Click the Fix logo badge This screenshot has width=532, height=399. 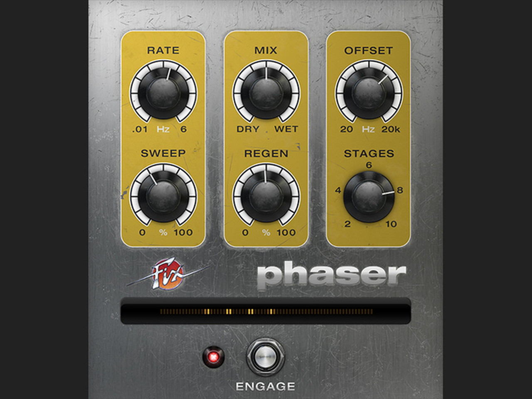click(168, 274)
